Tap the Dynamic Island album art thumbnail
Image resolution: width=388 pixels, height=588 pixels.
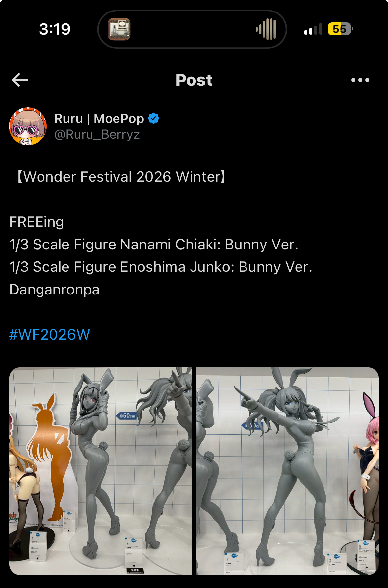coord(119,29)
